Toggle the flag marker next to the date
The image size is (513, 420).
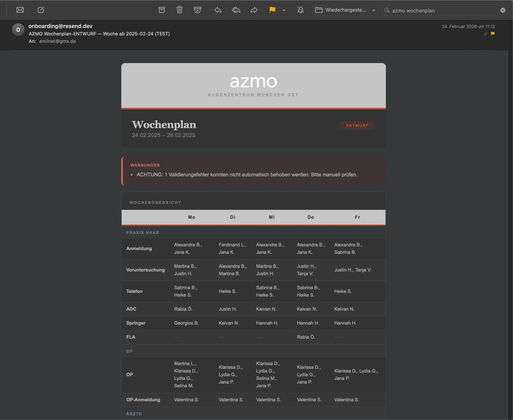pyautogui.click(x=493, y=34)
